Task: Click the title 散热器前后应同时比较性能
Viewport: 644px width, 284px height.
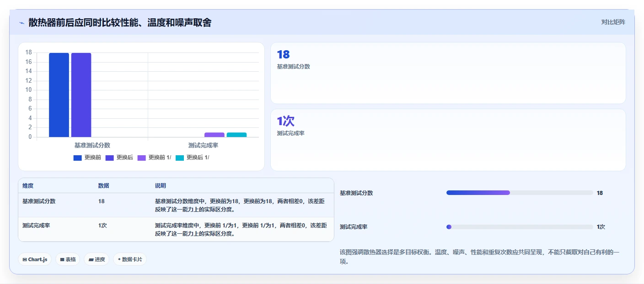Action: click(120, 23)
